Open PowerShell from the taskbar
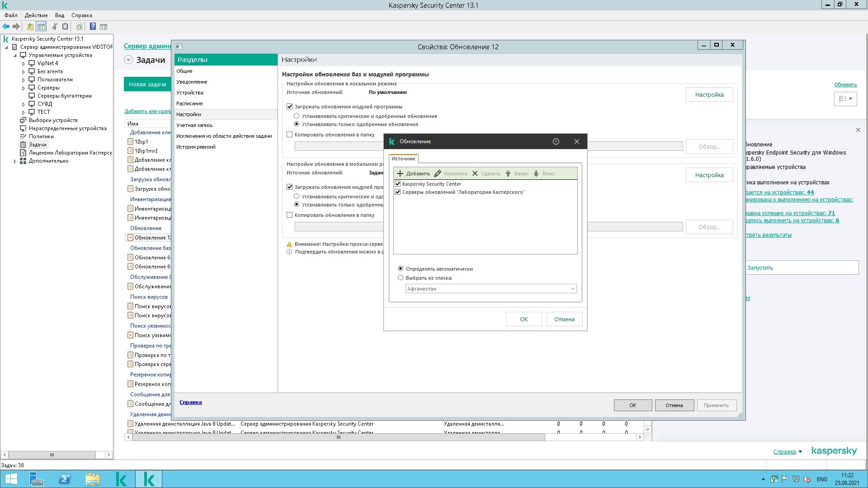Viewport: 868px width, 488px height. click(65, 479)
